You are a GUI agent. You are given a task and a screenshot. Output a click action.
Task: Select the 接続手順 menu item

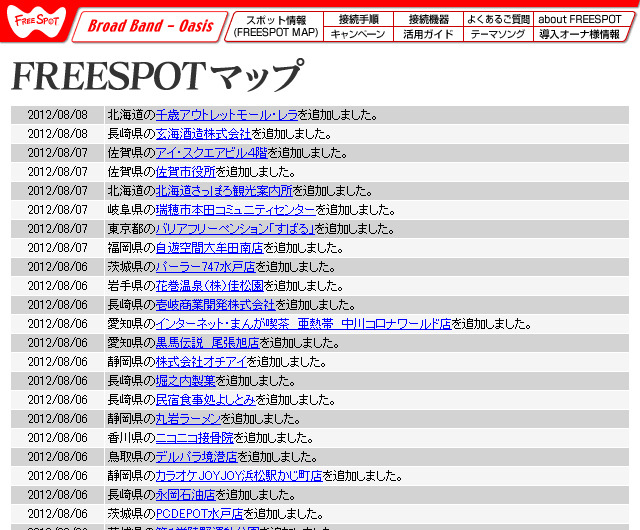point(358,19)
